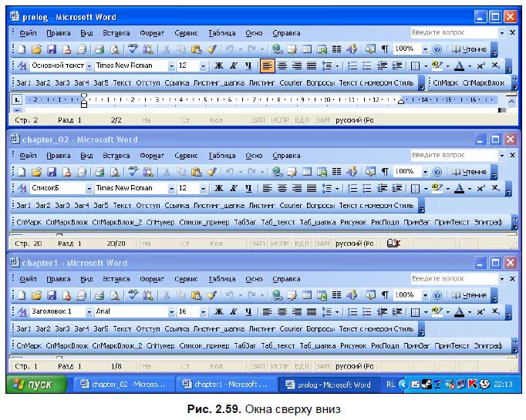Viewport: 526px width, 420px height.
Task: Open Формат menu in chapter_02 window
Action: click(152, 156)
